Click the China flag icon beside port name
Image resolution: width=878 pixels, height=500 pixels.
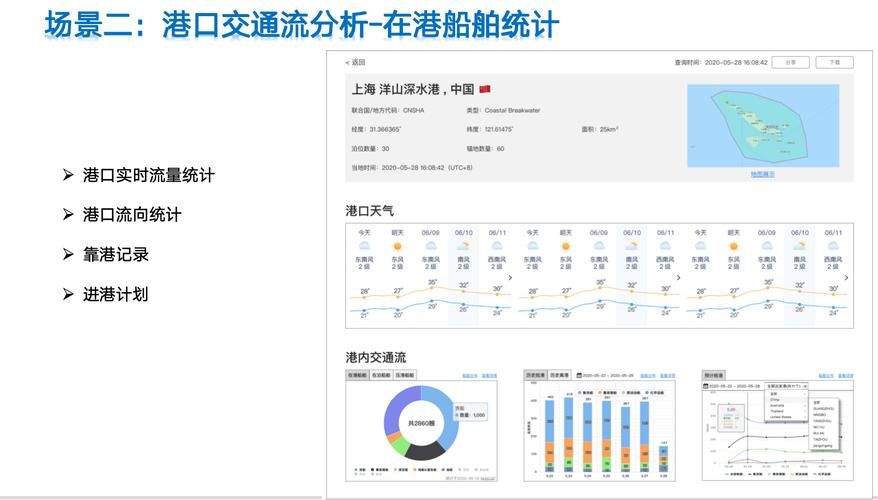pyautogui.click(x=485, y=89)
